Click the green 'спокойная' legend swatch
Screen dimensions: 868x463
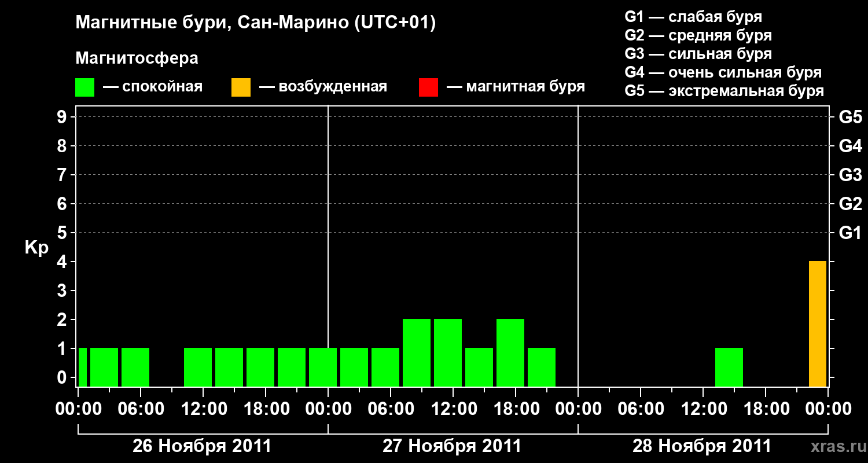[x=85, y=87]
